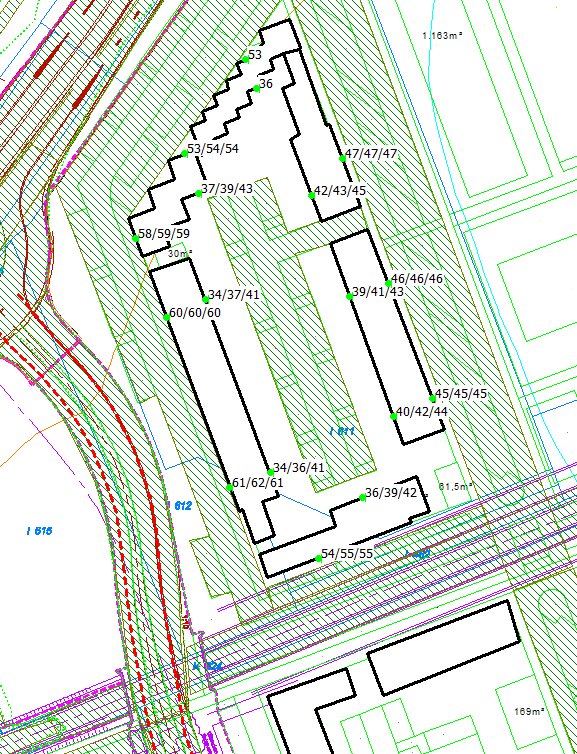Viewport: 577px width, 754px height.
Task: Select the area text 169m²
Action: point(529,711)
